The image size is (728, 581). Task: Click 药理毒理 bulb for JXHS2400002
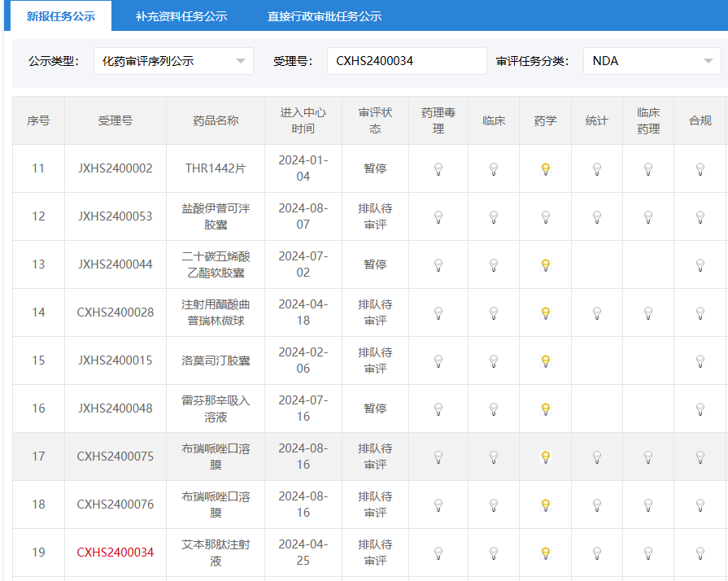point(438,169)
